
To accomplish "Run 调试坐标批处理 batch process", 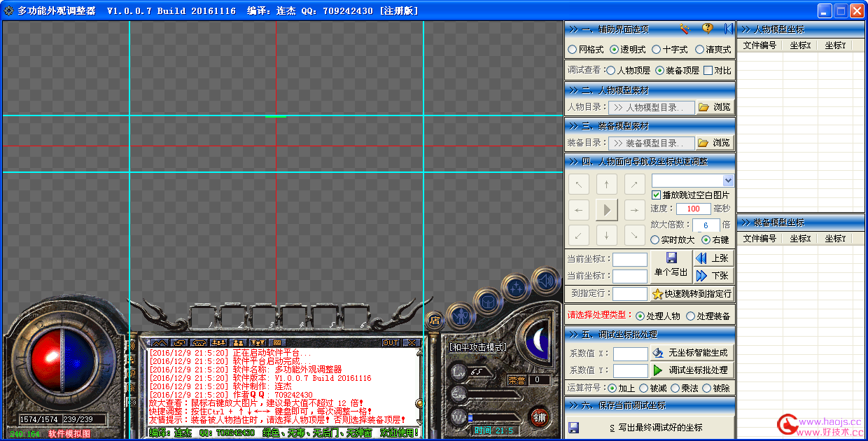I will point(692,370).
